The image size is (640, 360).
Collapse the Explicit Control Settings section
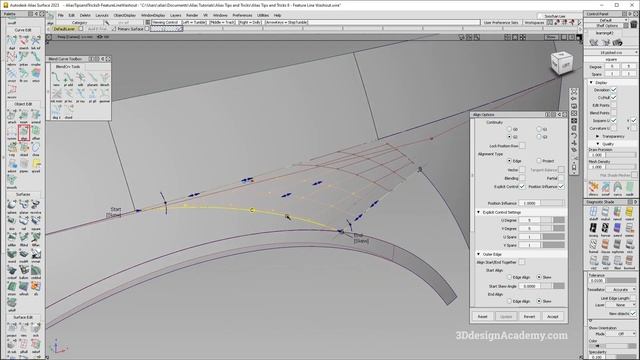[x=479, y=212]
